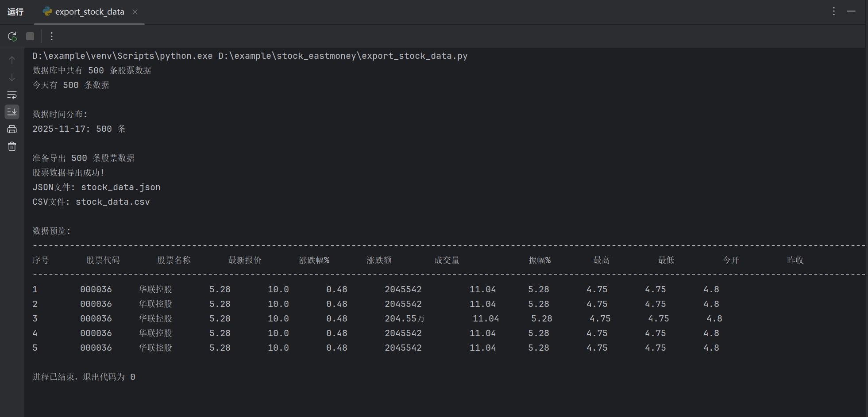This screenshot has height=417, width=868.
Task: Click the 数据时间分布 heading line
Action: (x=60, y=114)
